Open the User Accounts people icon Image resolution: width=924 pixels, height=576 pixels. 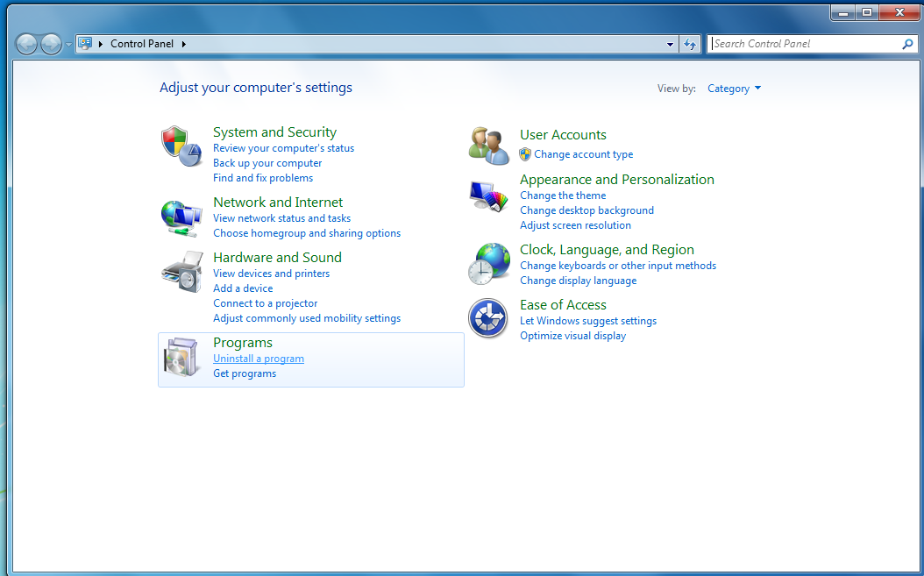click(x=489, y=146)
